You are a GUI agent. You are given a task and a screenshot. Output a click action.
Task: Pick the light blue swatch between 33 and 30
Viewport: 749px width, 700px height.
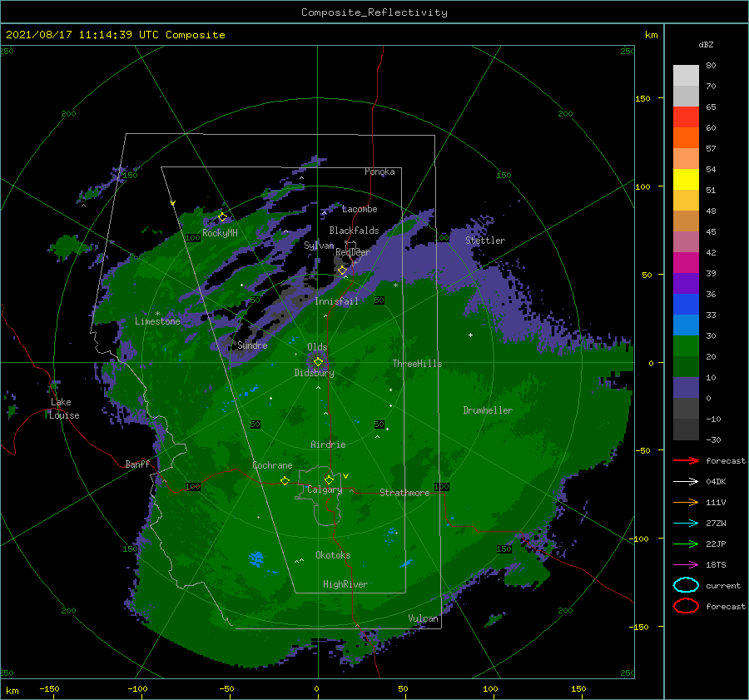(x=686, y=325)
